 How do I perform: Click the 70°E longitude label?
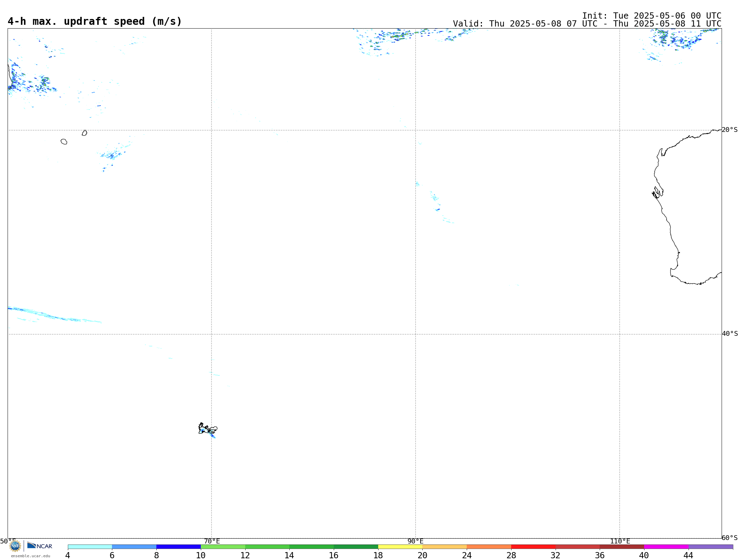(212, 541)
